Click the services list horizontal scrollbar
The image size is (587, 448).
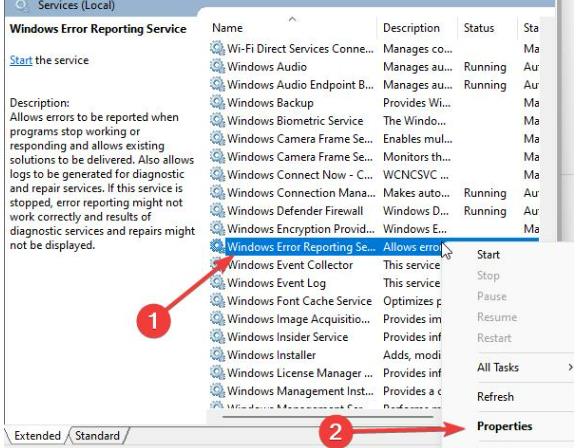[x=328, y=416]
